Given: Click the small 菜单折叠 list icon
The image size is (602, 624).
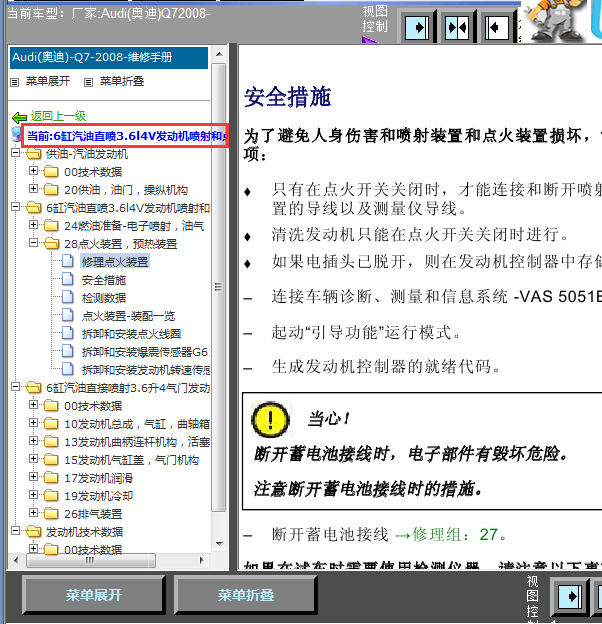Looking at the screenshot, I should point(88,82).
